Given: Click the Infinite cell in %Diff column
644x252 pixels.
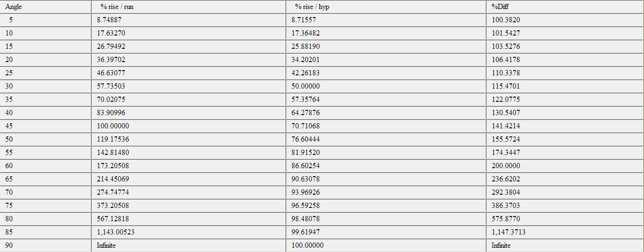Looking at the screenshot, I should pos(565,245).
